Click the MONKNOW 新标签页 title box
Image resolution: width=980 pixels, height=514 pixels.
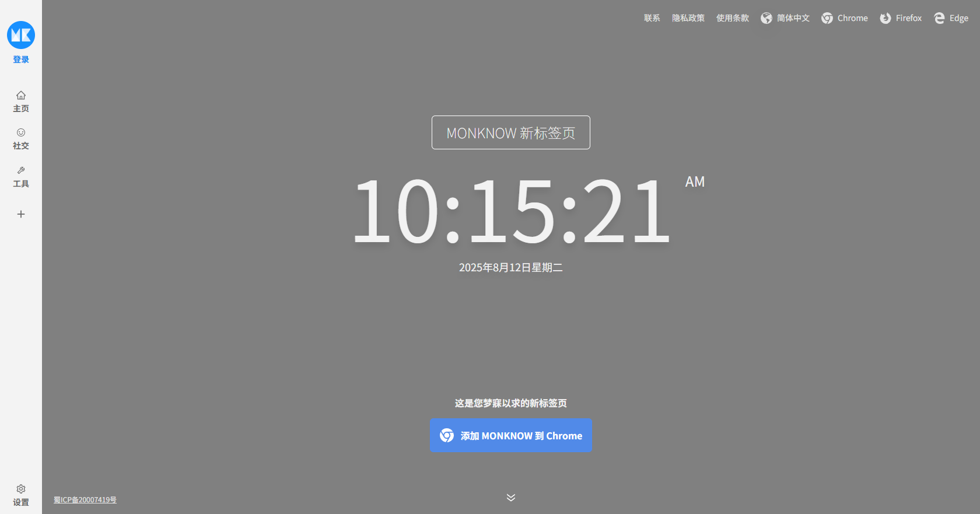coord(511,132)
